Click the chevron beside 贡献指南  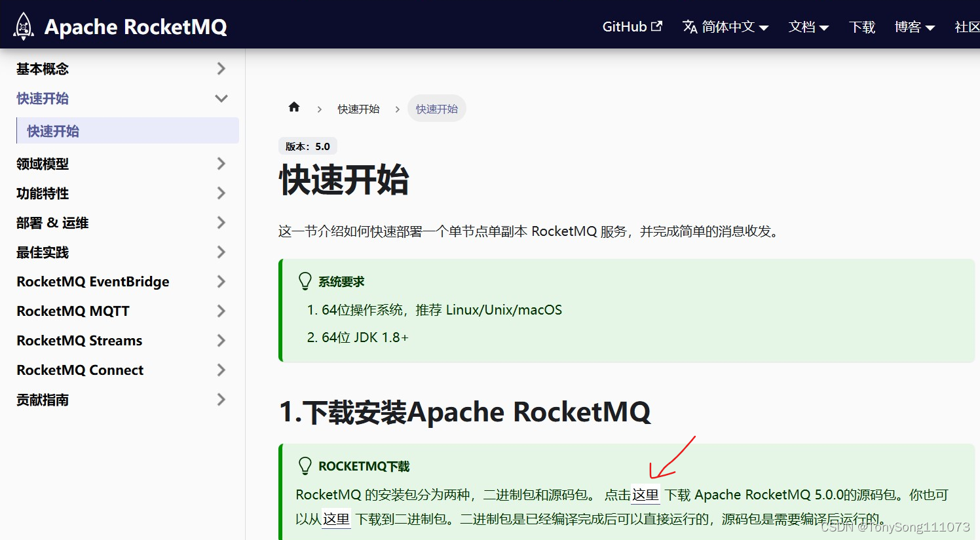(221, 399)
